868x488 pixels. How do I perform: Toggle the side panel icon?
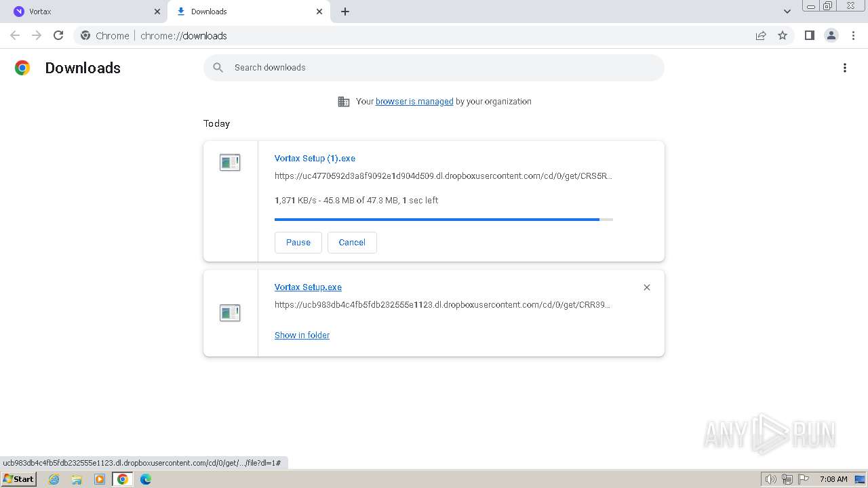click(x=809, y=35)
